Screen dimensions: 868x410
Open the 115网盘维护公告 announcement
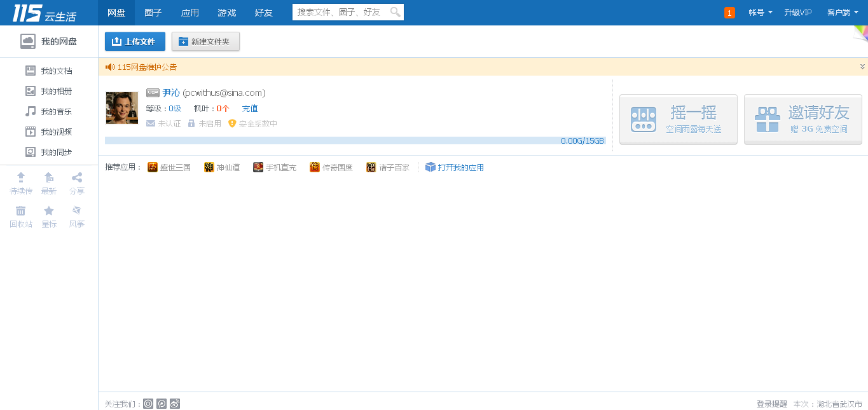[147, 67]
